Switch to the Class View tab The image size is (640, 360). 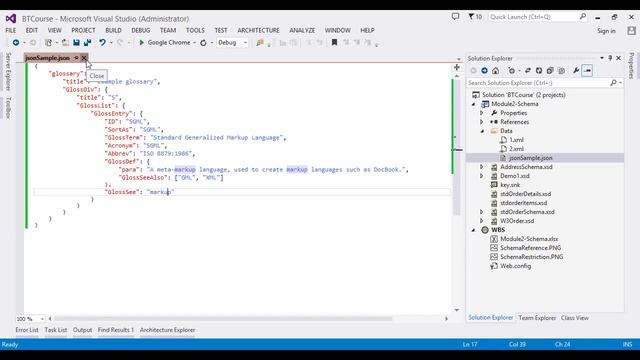click(x=575, y=318)
